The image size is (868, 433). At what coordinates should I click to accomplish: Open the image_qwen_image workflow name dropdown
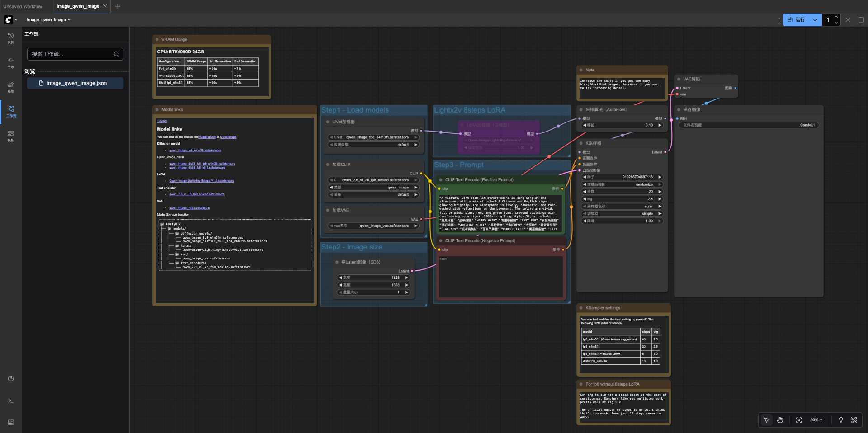pyautogui.click(x=49, y=20)
